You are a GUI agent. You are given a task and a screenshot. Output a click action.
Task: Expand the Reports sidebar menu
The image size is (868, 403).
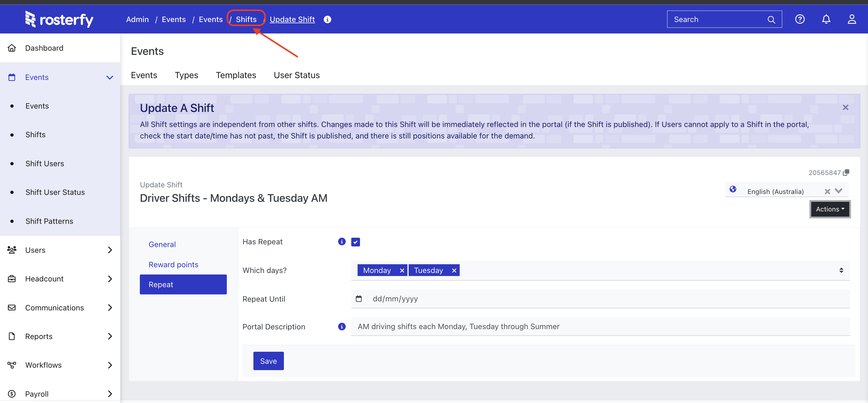pos(110,336)
